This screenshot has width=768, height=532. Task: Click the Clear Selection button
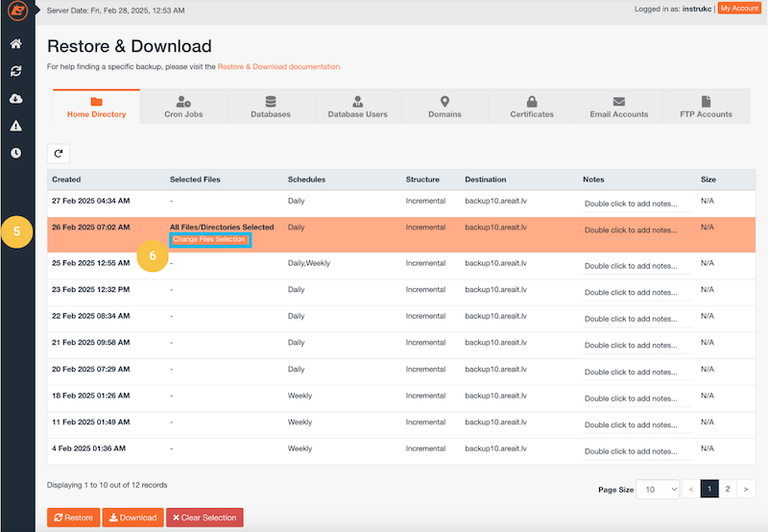pos(204,518)
